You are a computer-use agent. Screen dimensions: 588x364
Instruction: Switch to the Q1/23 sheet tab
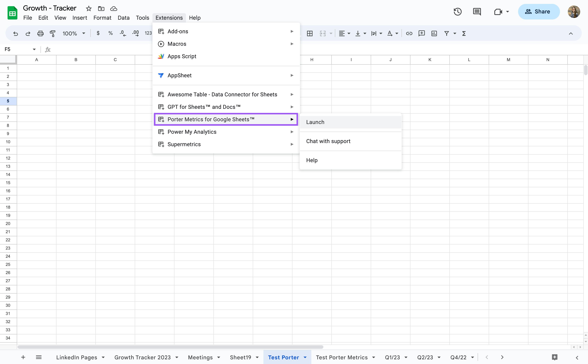click(392, 357)
